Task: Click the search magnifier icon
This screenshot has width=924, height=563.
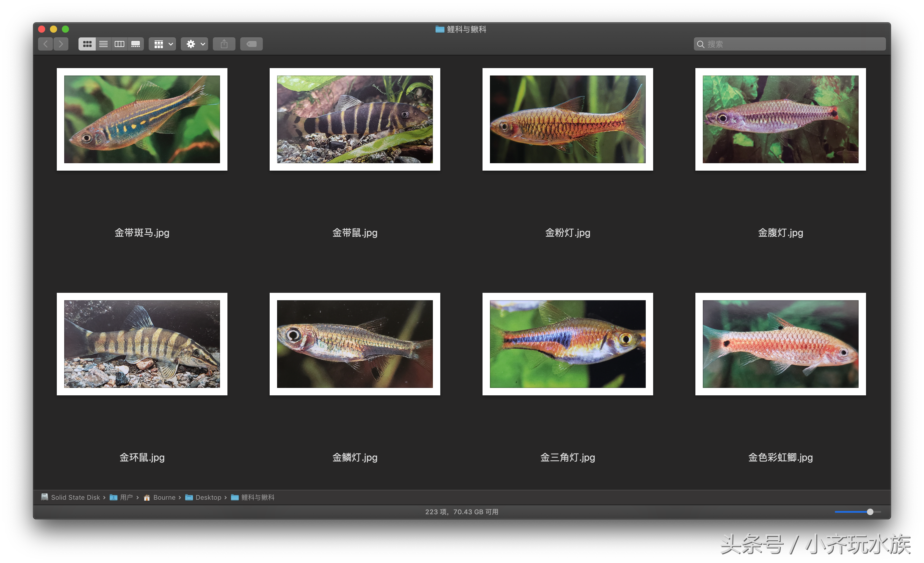Action: point(700,44)
